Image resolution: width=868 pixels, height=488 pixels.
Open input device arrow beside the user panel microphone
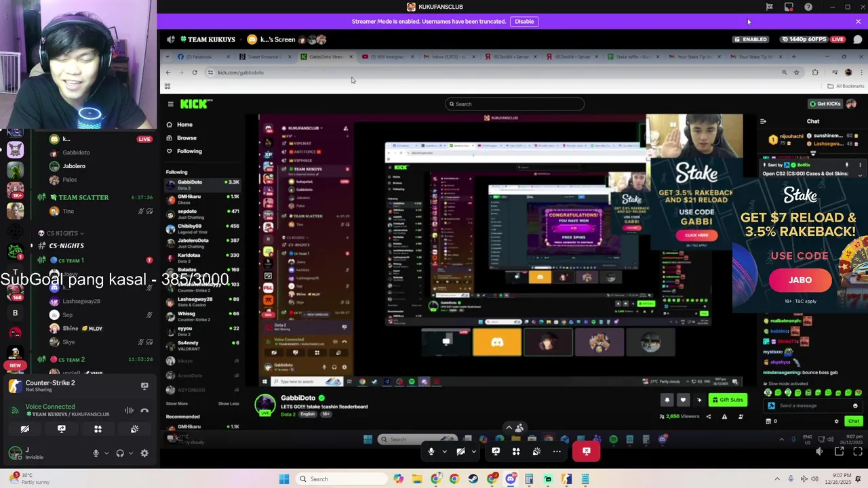106,453
